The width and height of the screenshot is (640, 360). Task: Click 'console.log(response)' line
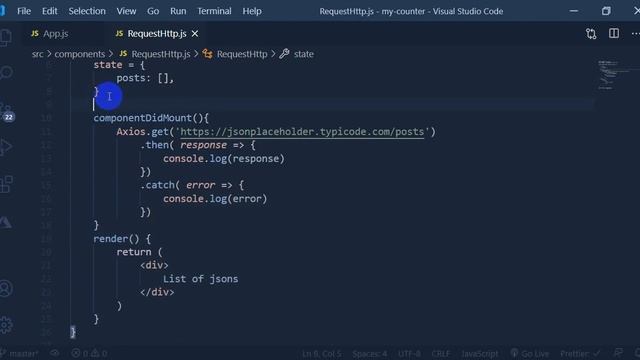[224, 159]
